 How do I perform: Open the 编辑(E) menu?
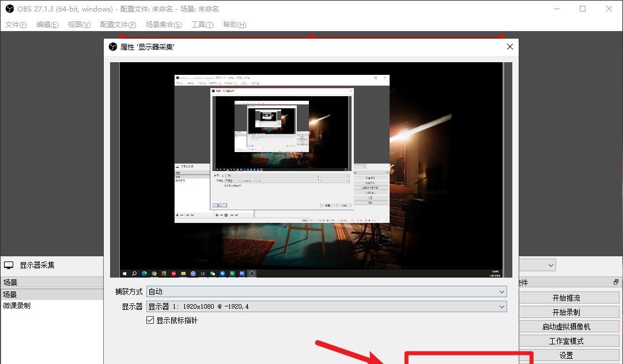47,25
